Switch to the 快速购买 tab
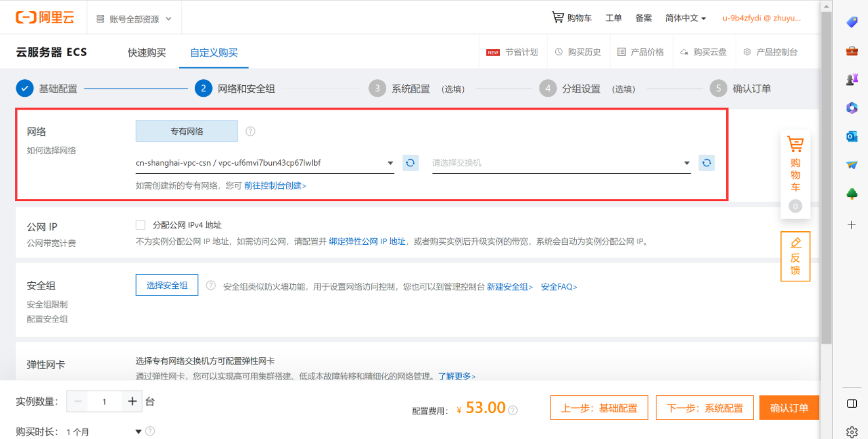Viewport: 868px width, 439px height. click(147, 52)
